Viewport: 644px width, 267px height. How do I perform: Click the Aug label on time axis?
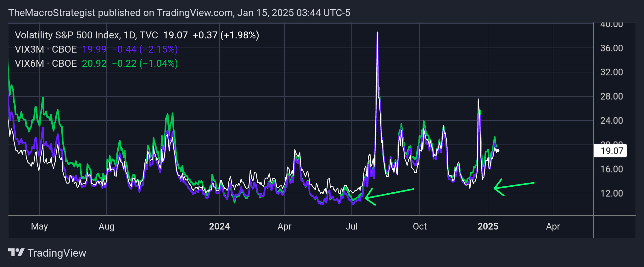(x=106, y=227)
